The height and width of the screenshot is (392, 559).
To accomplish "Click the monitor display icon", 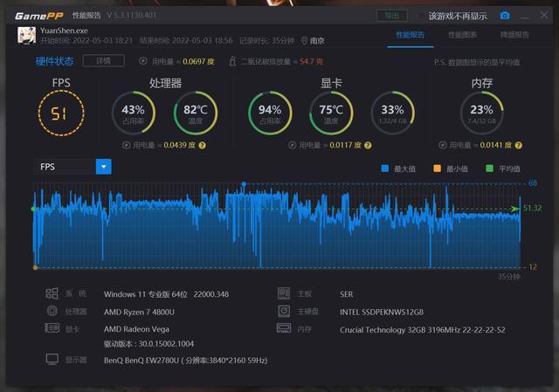I will [x=52, y=359].
